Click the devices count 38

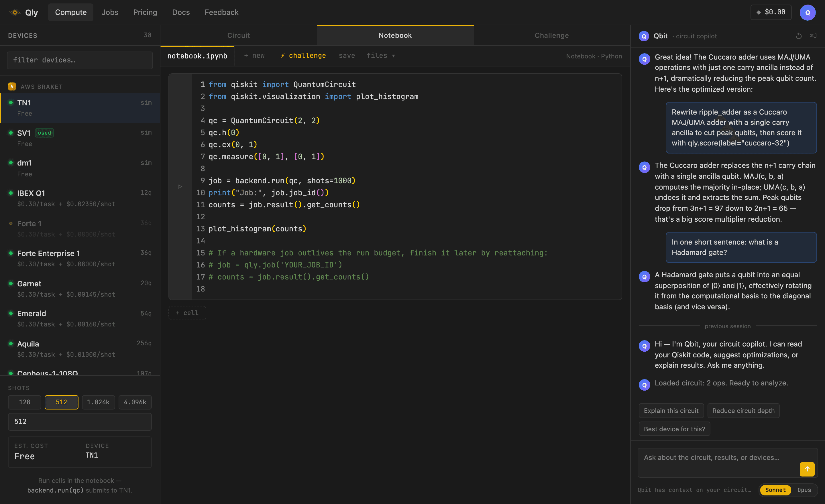click(147, 35)
